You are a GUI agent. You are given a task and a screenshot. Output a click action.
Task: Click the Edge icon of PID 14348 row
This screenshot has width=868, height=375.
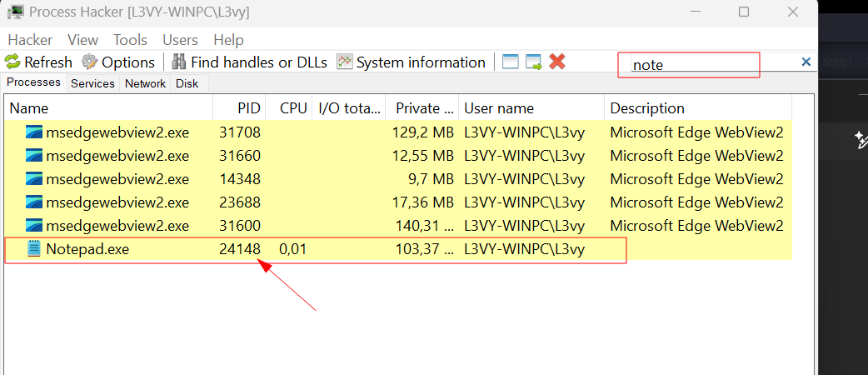pos(34,179)
